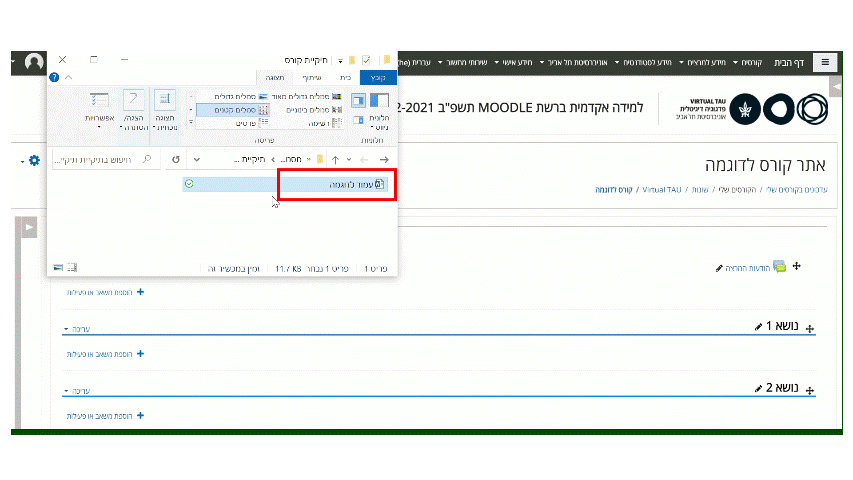
Task: Select medium icons layout
Action: click(x=313, y=110)
